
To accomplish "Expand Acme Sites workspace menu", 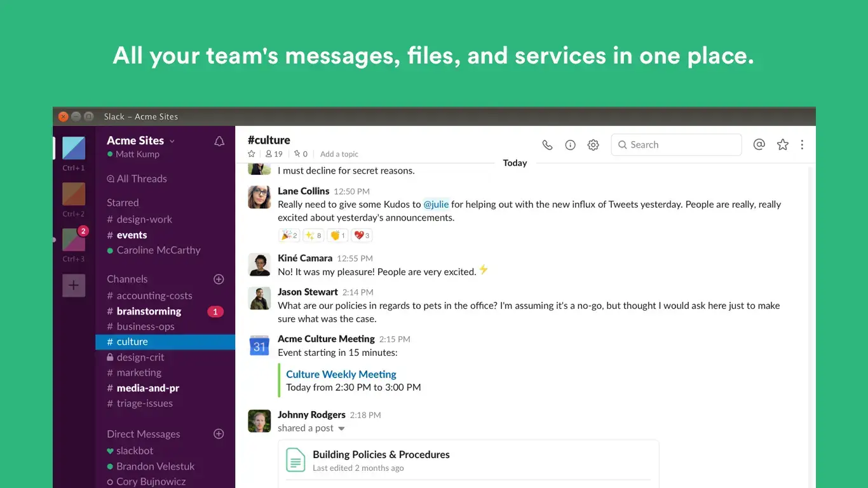I will pyautogui.click(x=140, y=140).
